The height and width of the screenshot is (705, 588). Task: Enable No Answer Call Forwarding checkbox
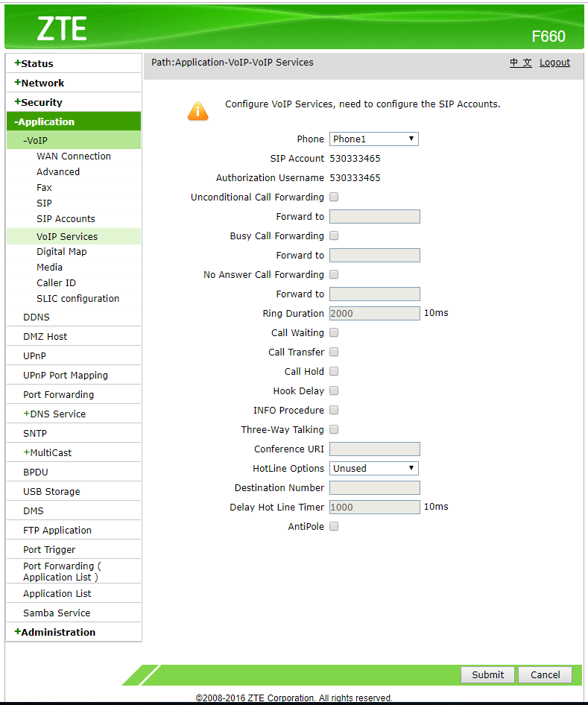[x=334, y=274]
